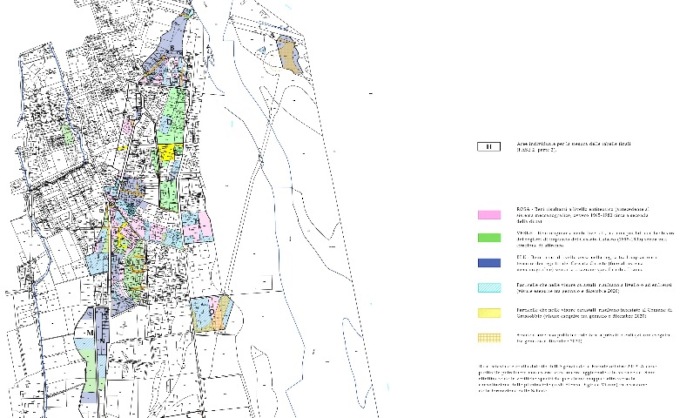The width and height of the screenshot is (680, 418).
Task: Select the dark blue legend swatch
Action: point(488,263)
